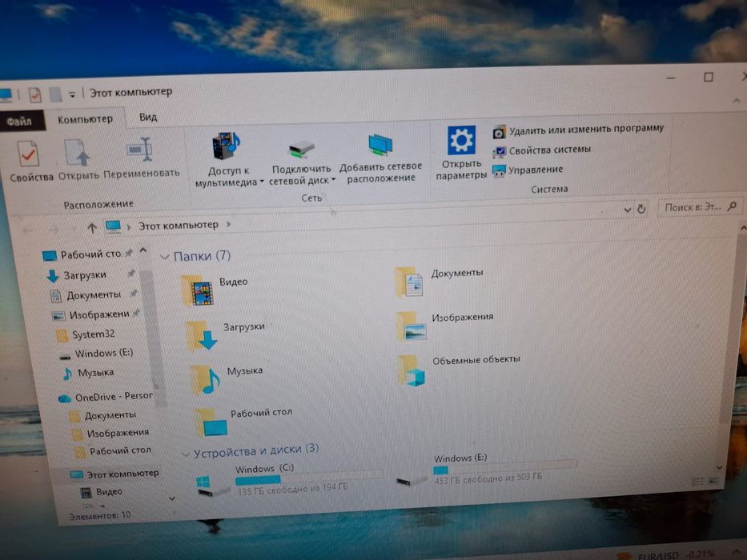Viewport: 747px width, 560px height.
Task: Select Windows (E:) in navigation pane
Action: click(96, 354)
